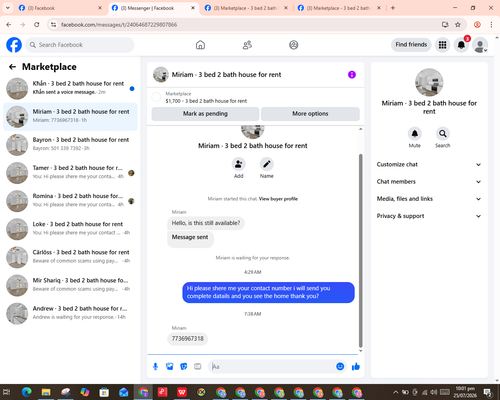Screen dimensions: 500x400
Task: Choose a sticker icon
Action: (184, 367)
